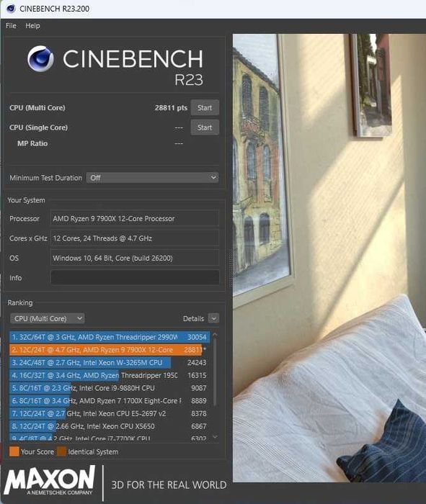Screen dimensions: 426x504
Task: Click the rendered room preview image
Action: [x=329, y=258]
